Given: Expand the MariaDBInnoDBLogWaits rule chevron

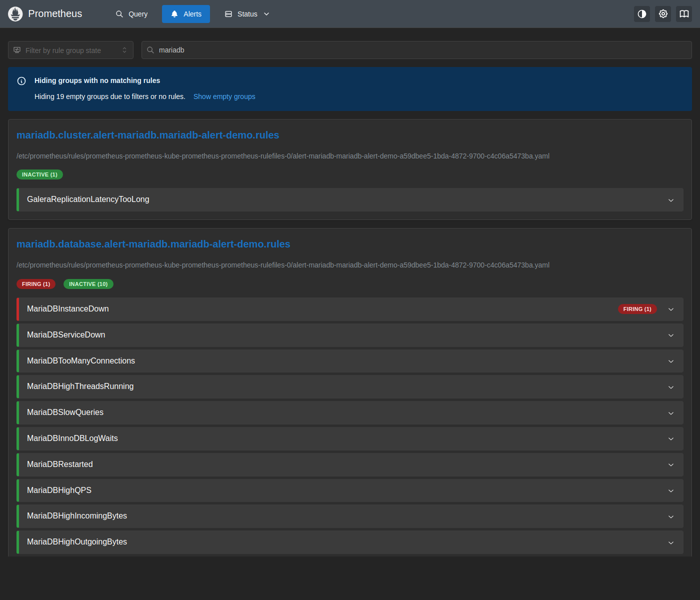Looking at the screenshot, I should pyautogui.click(x=671, y=439).
